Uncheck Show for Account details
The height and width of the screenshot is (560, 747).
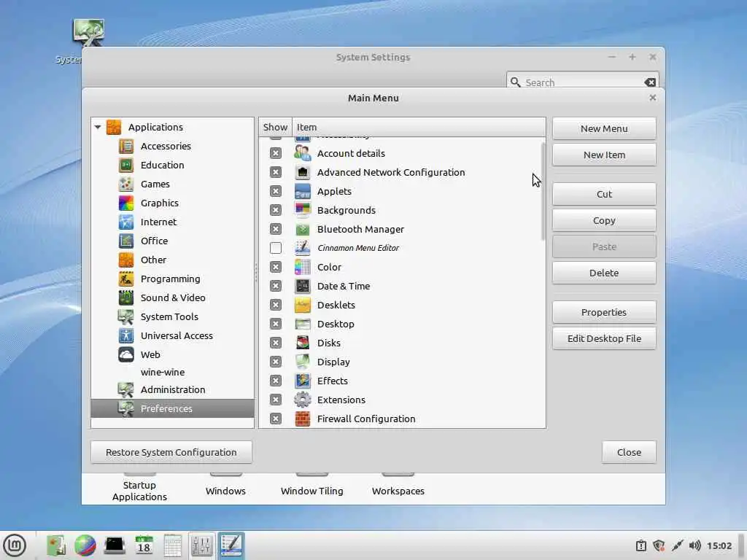pos(275,153)
